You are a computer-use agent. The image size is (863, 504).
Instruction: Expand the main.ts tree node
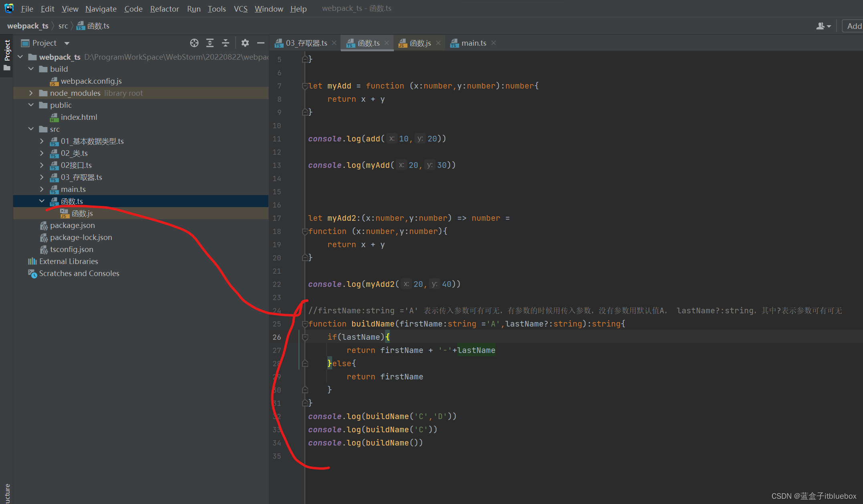pyautogui.click(x=42, y=189)
